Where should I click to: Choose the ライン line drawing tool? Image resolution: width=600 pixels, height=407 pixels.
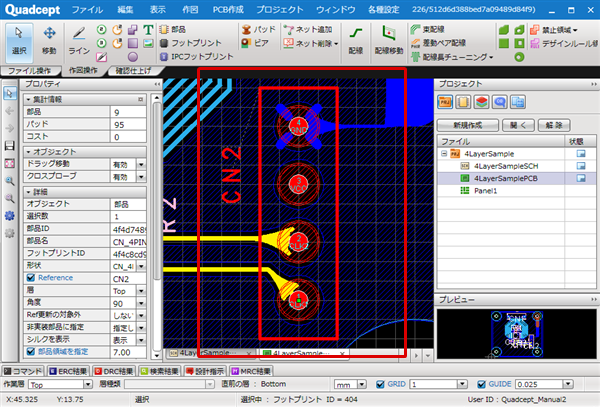pyautogui.click(x=79, y=41)
